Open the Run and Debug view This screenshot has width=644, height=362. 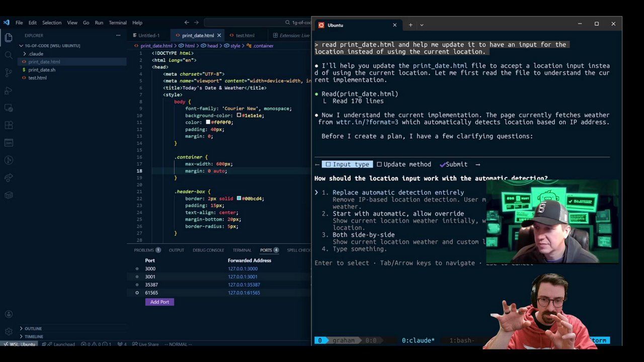click(x=9, y=90)
